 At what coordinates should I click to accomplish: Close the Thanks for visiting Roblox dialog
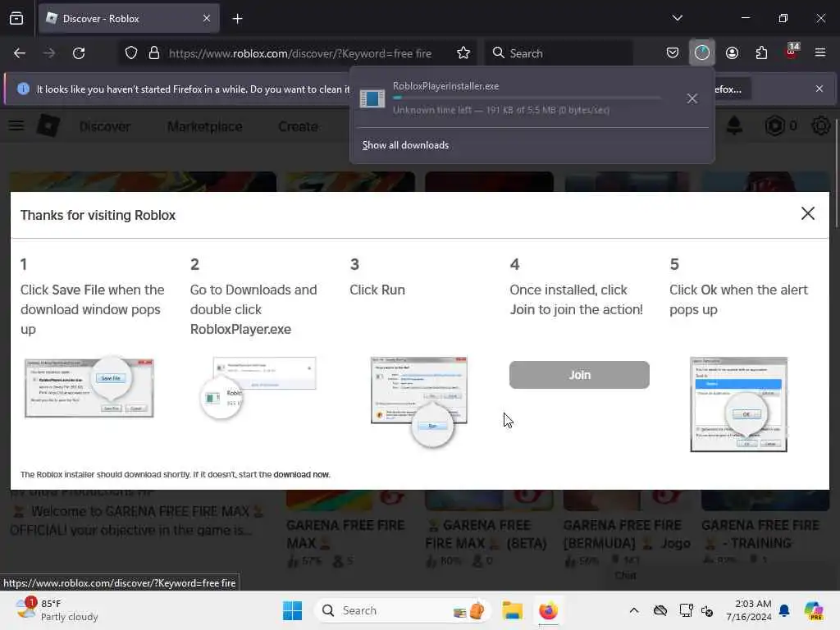click(808, 213)
